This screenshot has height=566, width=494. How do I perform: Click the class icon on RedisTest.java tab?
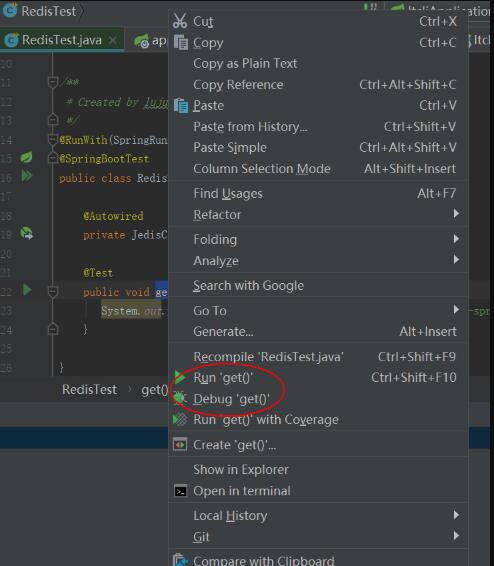click(x=12, y=40)
